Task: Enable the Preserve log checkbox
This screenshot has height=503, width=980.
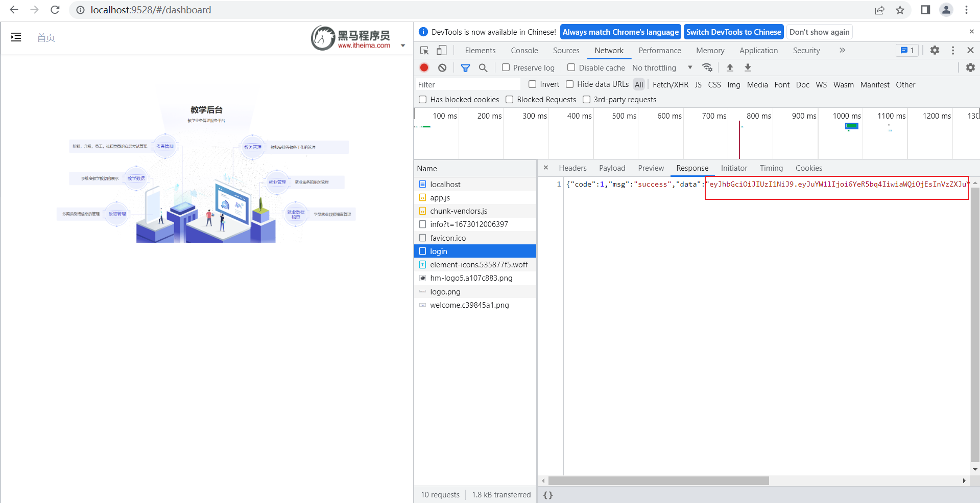Action: pos(506,67)
